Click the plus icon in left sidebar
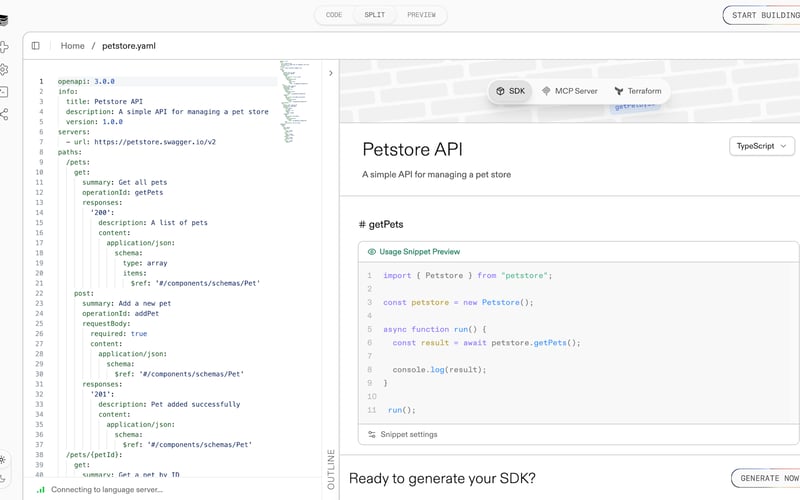Viewport: 800px width, 500px height. point(4,47)
